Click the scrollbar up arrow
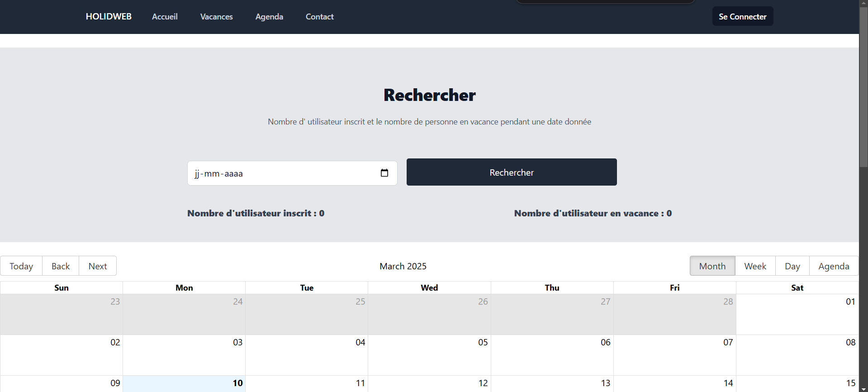868x392 pixels. (x=863, y=3)
